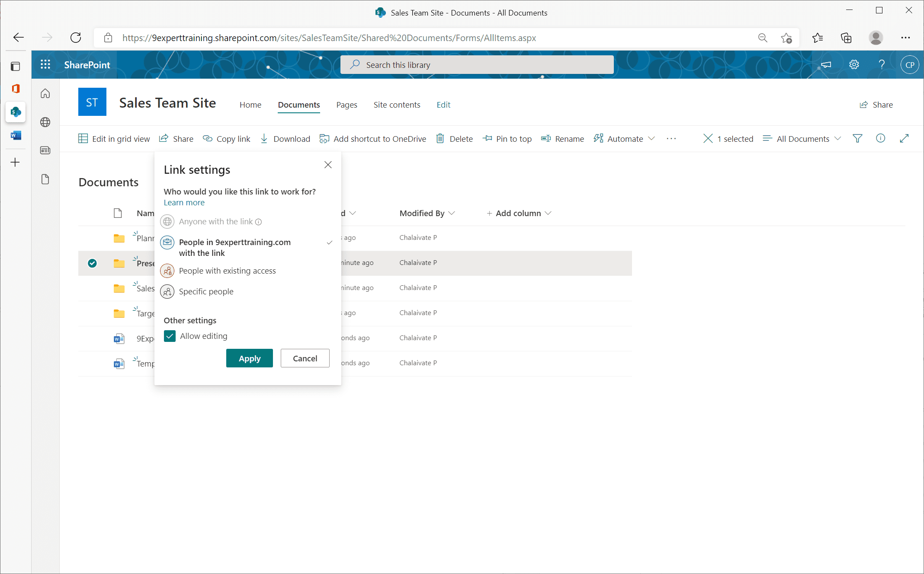Uncheck the Allow editing checkbox
Image resolution: width=924 pixels, height=574 pixels.
coord(170,336)
